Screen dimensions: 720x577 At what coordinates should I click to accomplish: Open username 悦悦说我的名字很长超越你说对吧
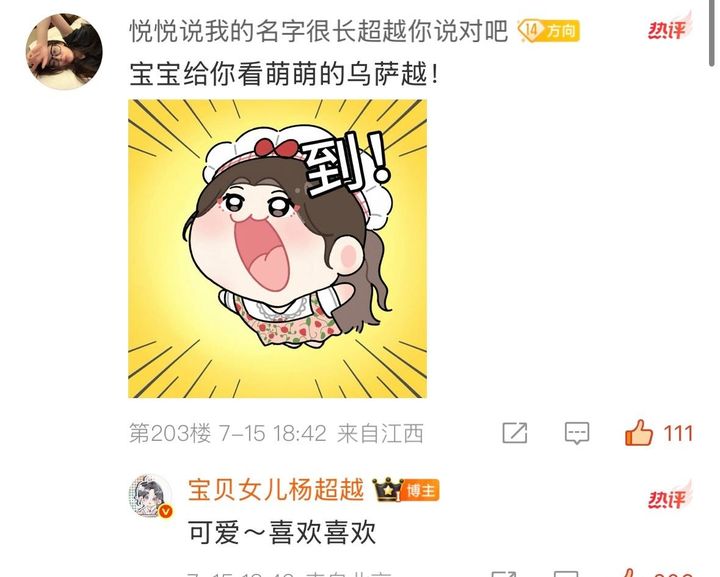point(319,31)
